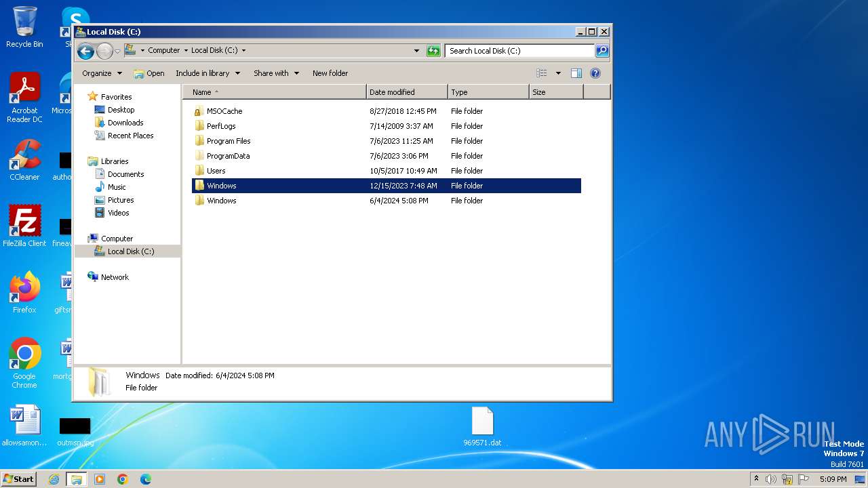This screenshot has height=488, width=868.
Task: Click the search magnifier button
Action: click(601, 51)
